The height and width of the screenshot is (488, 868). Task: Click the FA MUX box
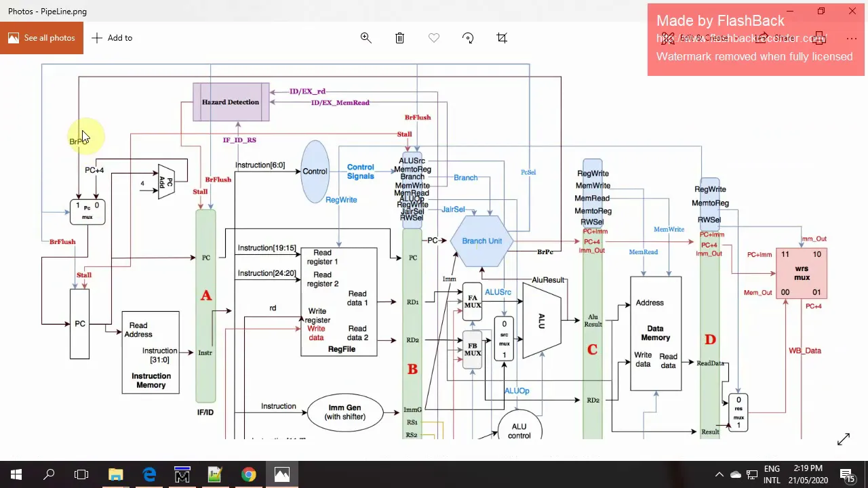pyautogui.click(x=473, y=302)
